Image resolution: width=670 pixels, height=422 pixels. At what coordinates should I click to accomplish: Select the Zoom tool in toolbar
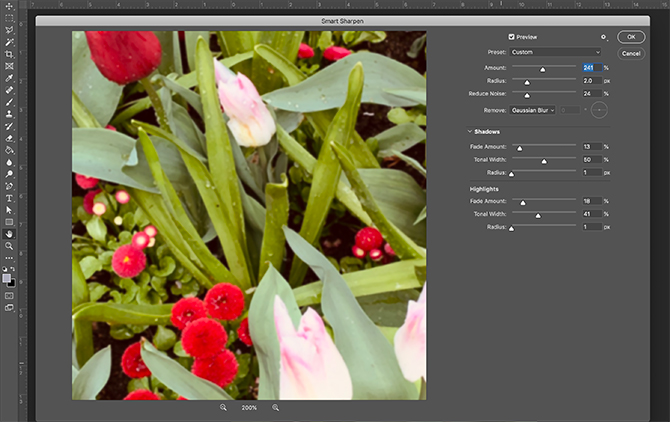click(9, 246)
